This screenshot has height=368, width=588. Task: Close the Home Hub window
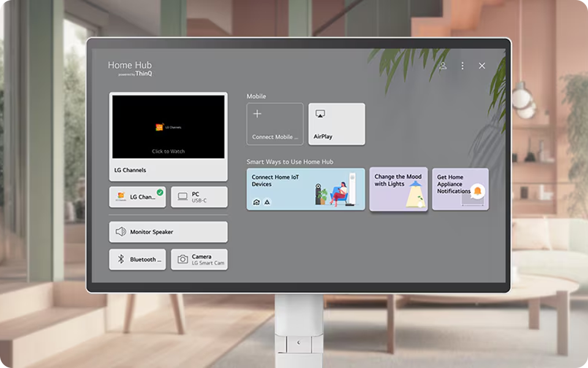(x=481, y=65)
